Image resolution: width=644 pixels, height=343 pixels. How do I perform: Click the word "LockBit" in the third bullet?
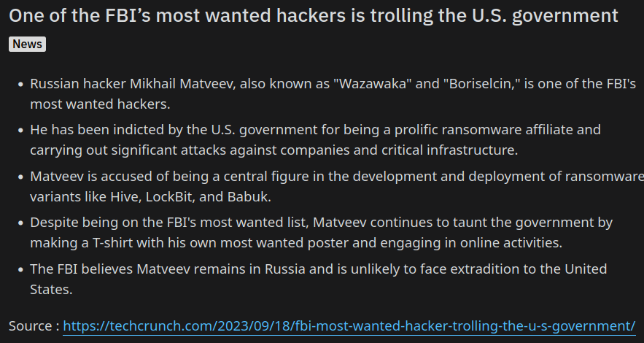tap(170, 197)
